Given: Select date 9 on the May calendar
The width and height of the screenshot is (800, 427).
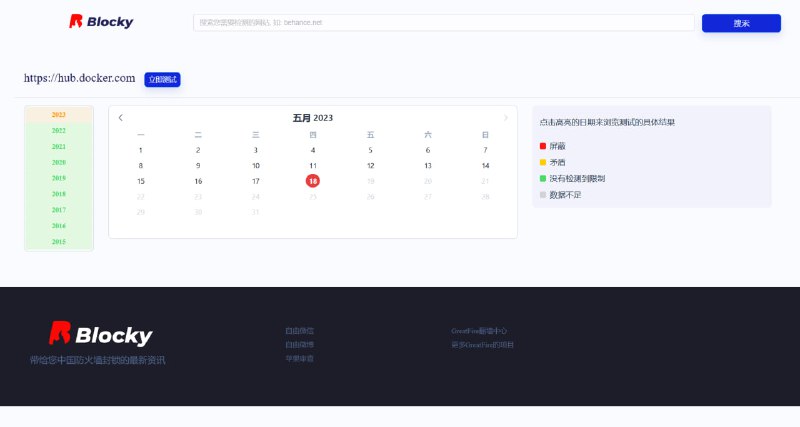Looking at the screenshot, I should (198, 166).
